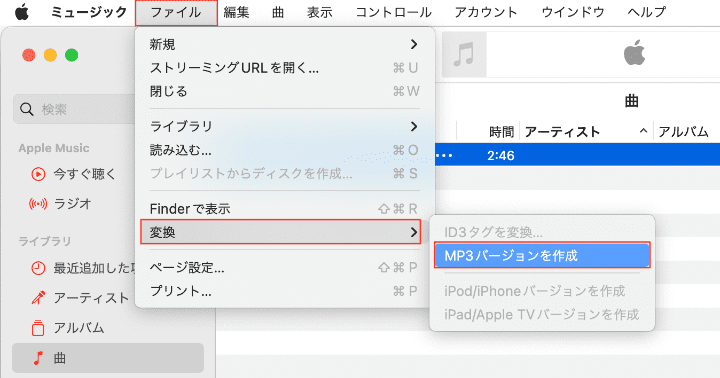Select MP3バージョンを作成 in the submenu
The height and width of the screenshot is (378, 720).
click(x=542, y=255)
